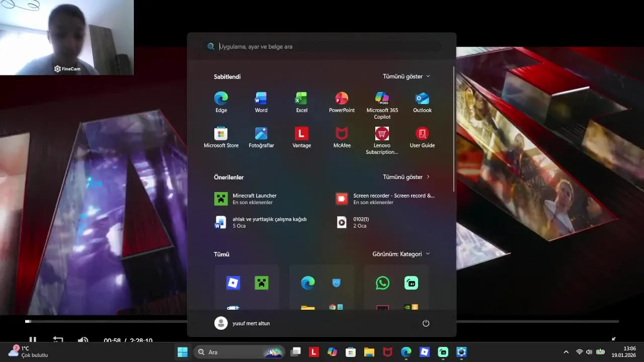This screenshot has height=362, width=644.
Task: Open the blue shield app in Tümü
Action: (336, 283)
